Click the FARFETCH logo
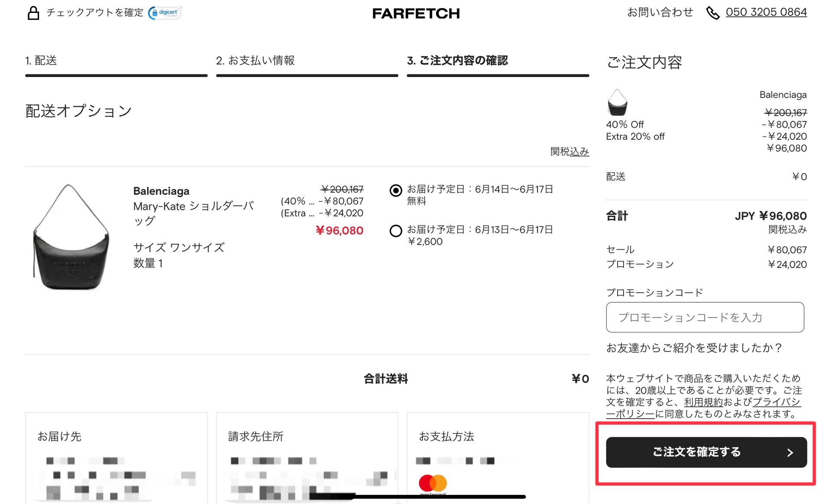The image size is (832, 504). [416, 13]
